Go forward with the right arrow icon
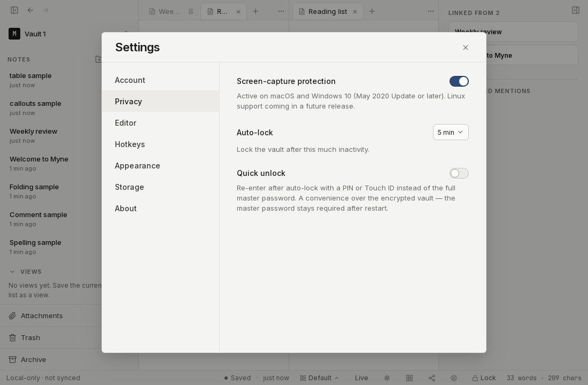The height and width of the screenshot is (385, 588). (x=45, y=10)
